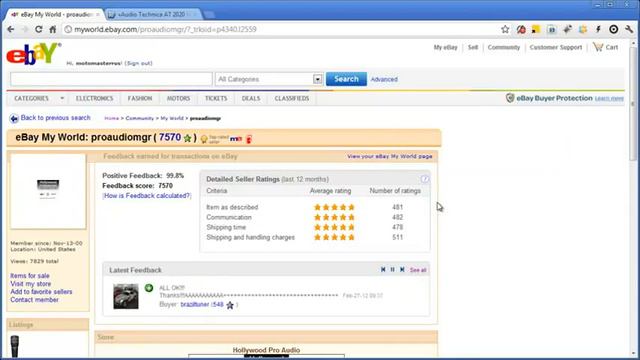This screenshot has width=640, height=360.
Task: Click the lightning bolt extension icon
Action: coord(598,29)
